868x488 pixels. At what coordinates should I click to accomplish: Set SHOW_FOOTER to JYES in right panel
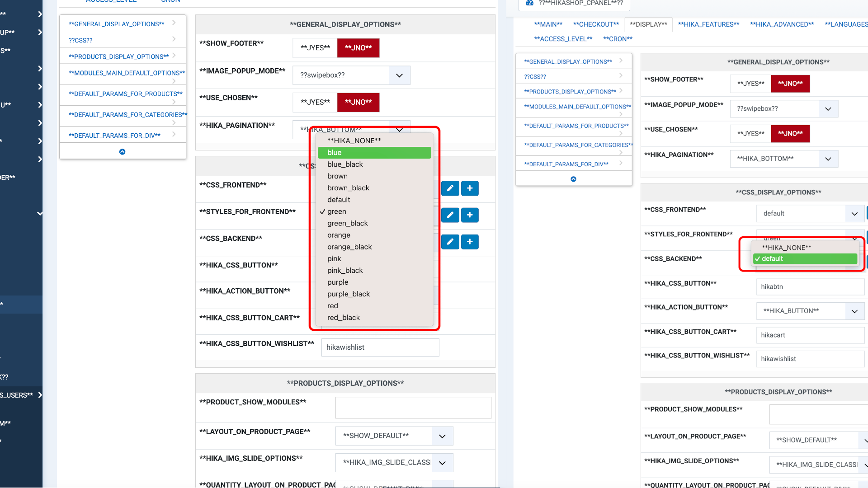click(750, 84)
